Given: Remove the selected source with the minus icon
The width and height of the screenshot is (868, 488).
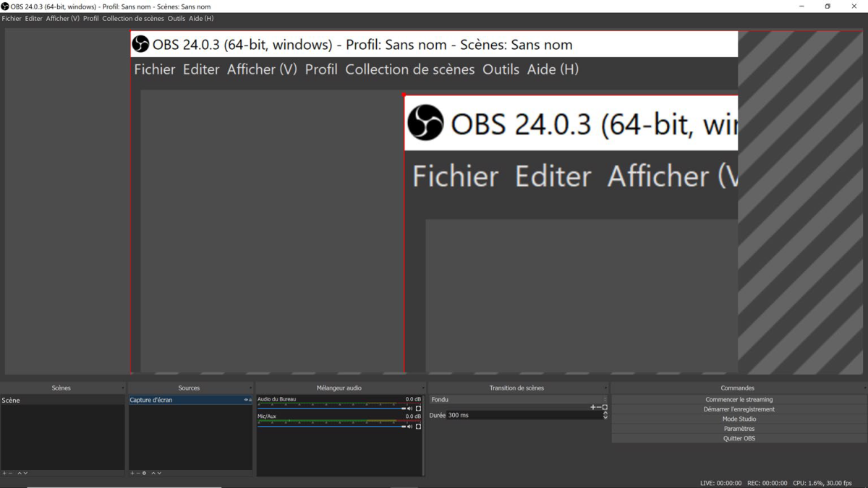Looking at the screenshot, I should (x=138, y=474).
